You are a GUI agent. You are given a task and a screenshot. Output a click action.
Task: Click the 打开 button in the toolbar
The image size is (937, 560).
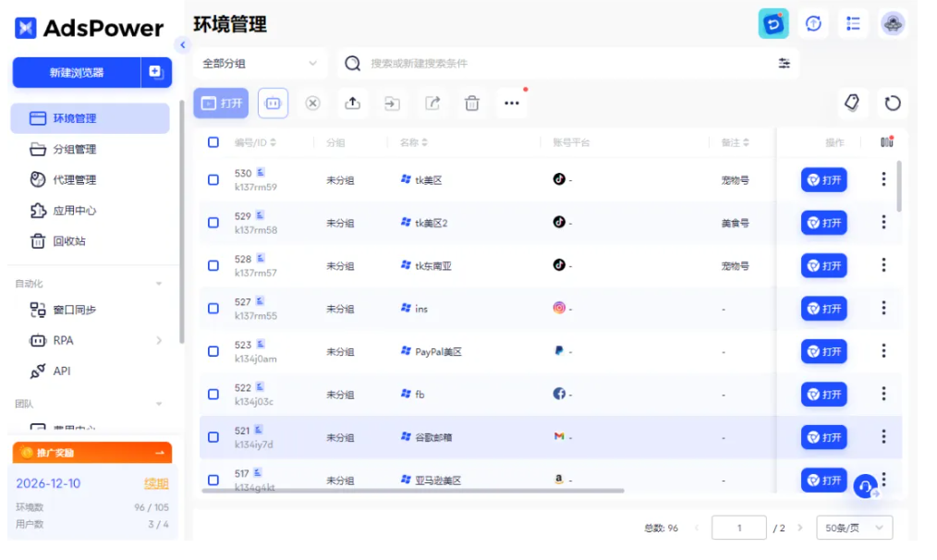click(221, 103)
